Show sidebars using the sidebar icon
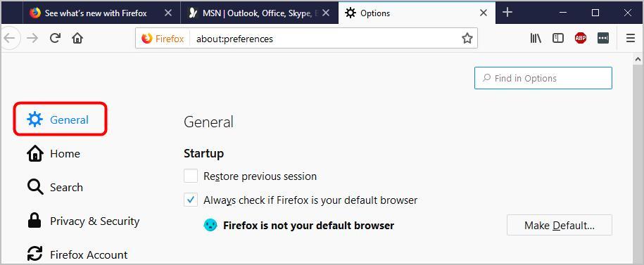The width and height of the screenshot is (644, 265). pos(557,38)
